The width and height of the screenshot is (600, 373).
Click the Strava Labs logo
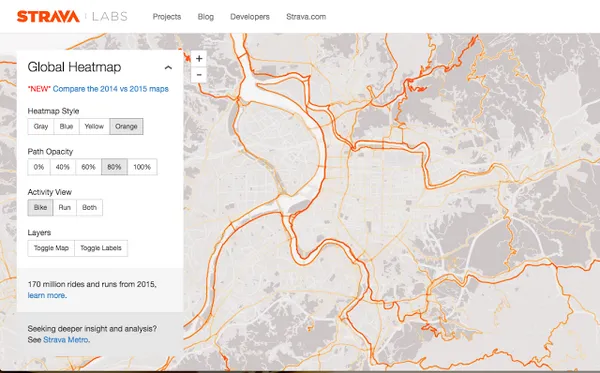pyautogui.click(x=72, y=16)
